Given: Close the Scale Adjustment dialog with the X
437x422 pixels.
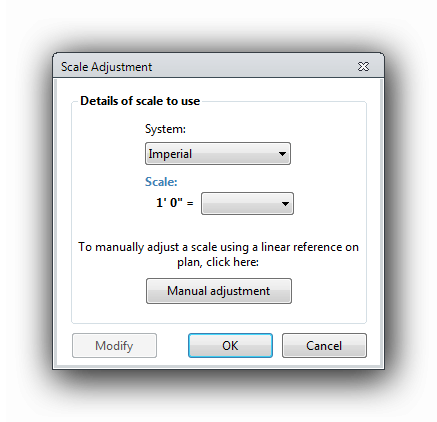Looking at the screenshot, I should pos(363,67).
